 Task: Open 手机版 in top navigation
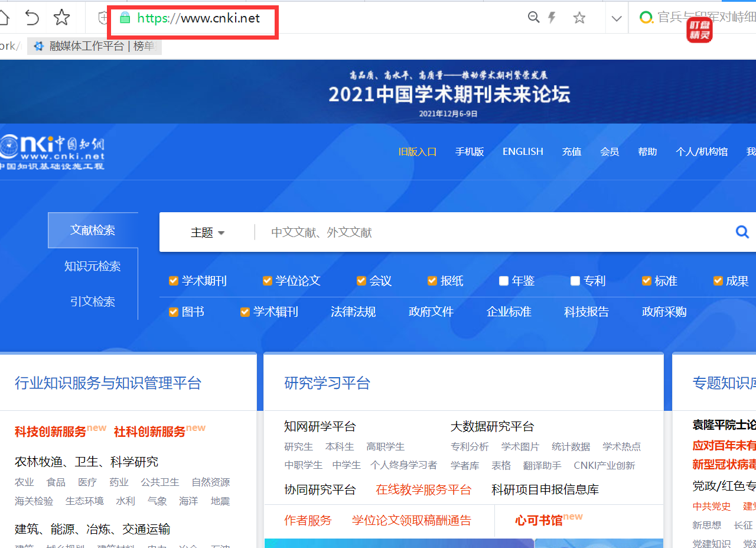(470, 151)
